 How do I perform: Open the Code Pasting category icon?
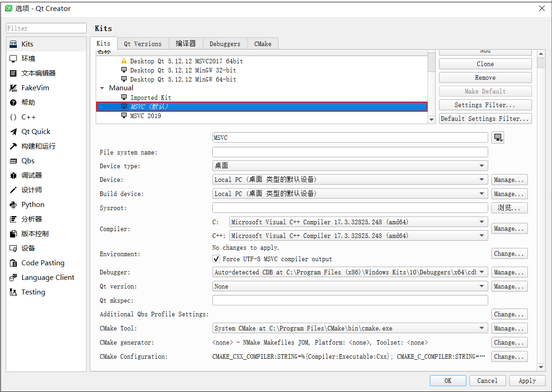(13, 263)
